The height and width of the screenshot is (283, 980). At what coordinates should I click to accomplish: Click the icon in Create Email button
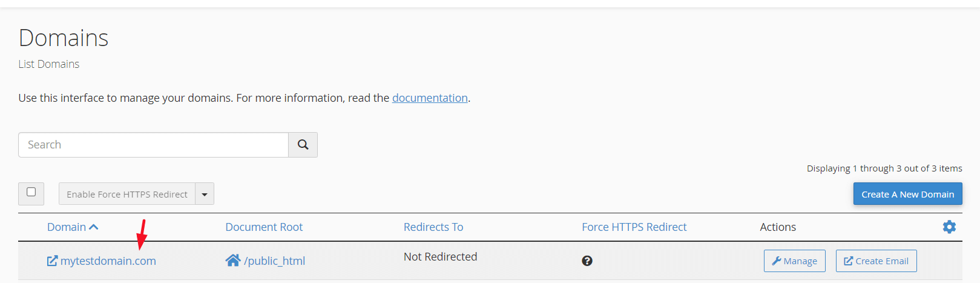click(x=849, y=261)
